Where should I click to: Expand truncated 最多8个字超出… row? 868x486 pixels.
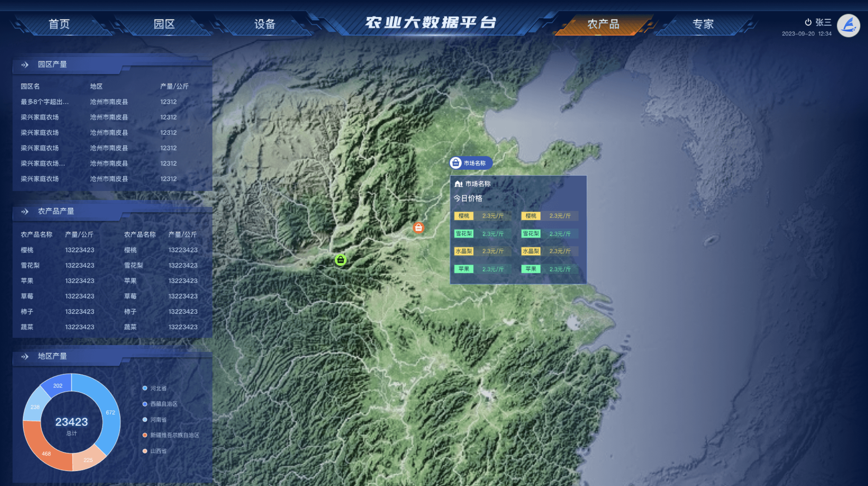coord(45,102)
